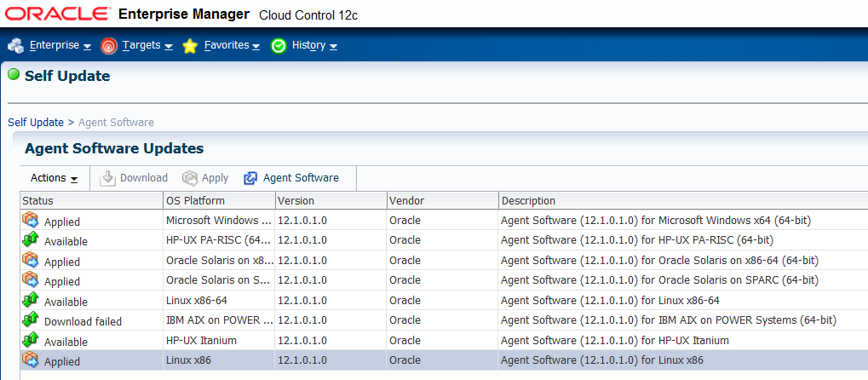Image resolution: width=868 pixels, height=380 pixels.
Task: Click the Agent Software toolbar button
Action: tap(291, 178)
